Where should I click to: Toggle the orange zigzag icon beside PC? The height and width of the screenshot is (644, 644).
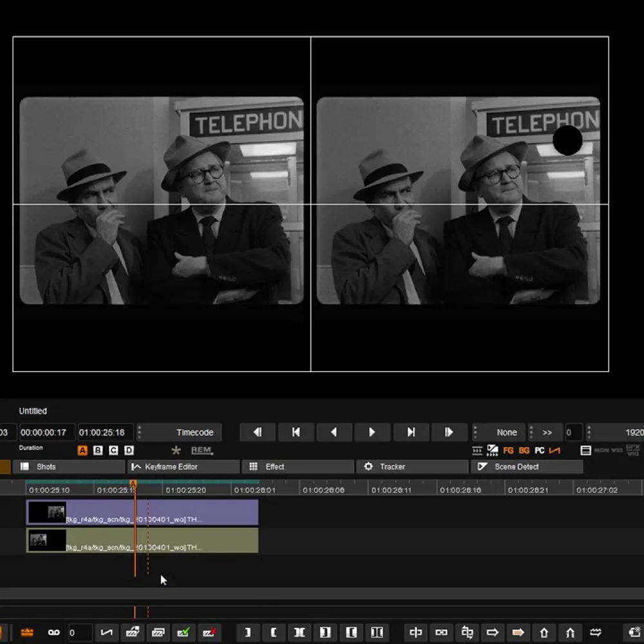pos(554,451)
